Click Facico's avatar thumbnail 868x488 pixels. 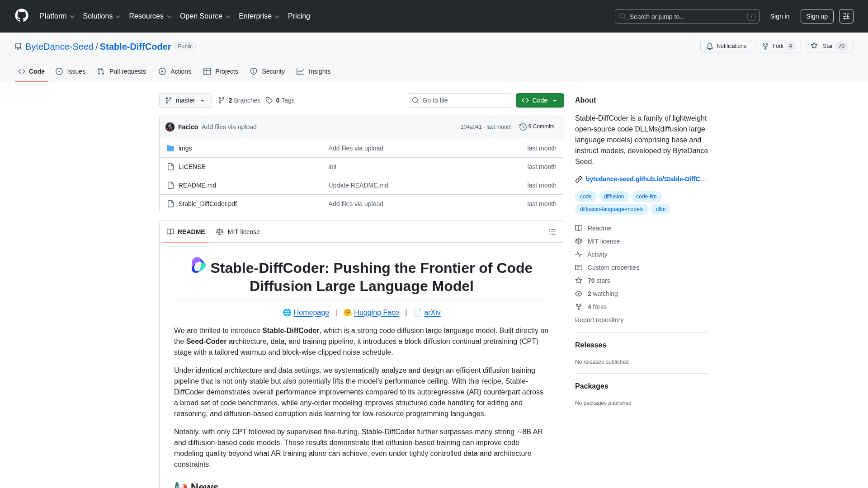pos(170,127)
